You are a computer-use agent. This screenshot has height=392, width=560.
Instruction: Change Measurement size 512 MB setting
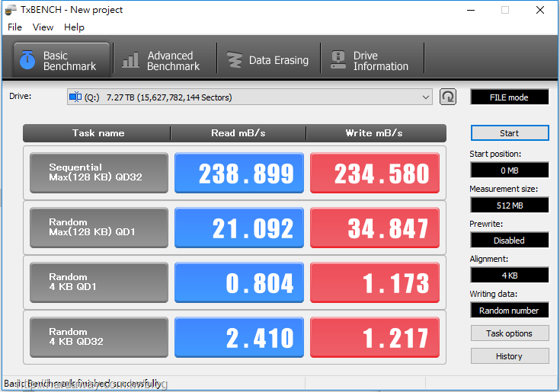click(x=510, y=205)
